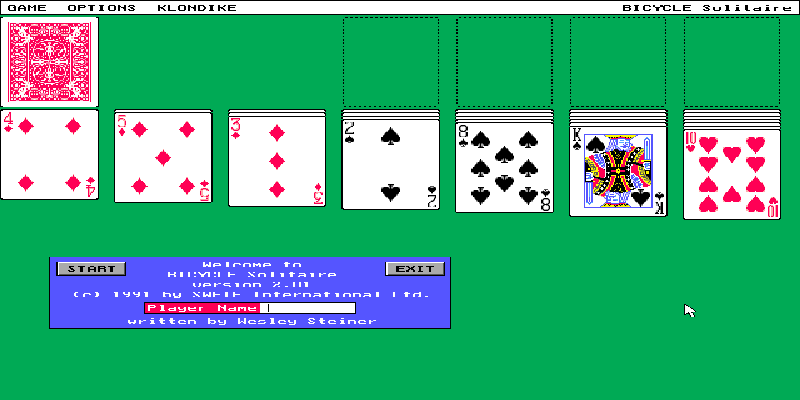Select the King of spades card
The height and width of the screenshot is (400, 800).
(617, 170)
